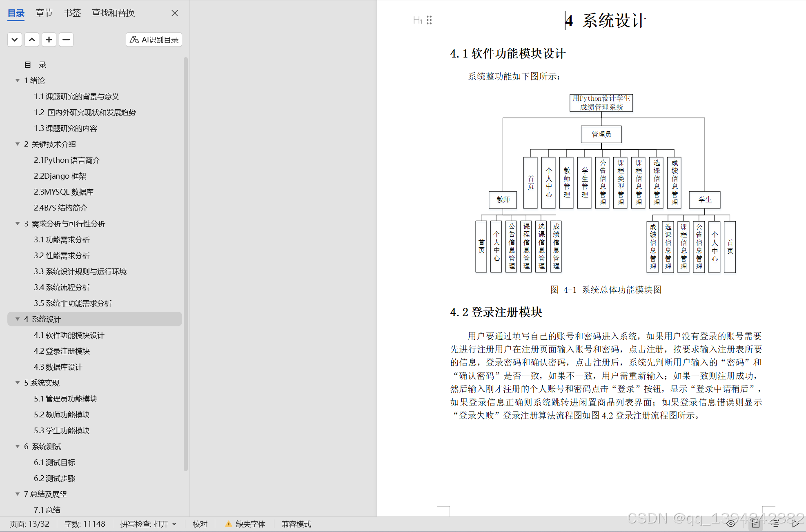Click the dotted drag-handle icon near the heading
The height and width of the screenshot is (532, 806).
[429, 20]
